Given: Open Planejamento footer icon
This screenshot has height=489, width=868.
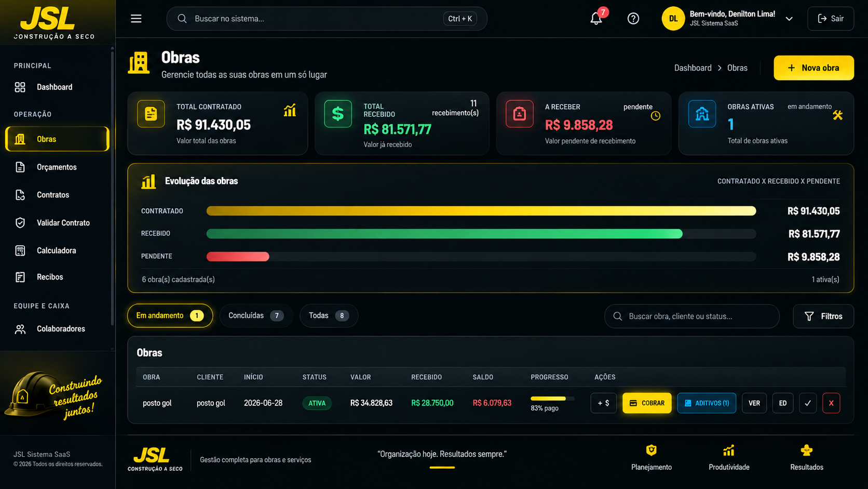Looking at the screenshot, I should coord(651,457).
